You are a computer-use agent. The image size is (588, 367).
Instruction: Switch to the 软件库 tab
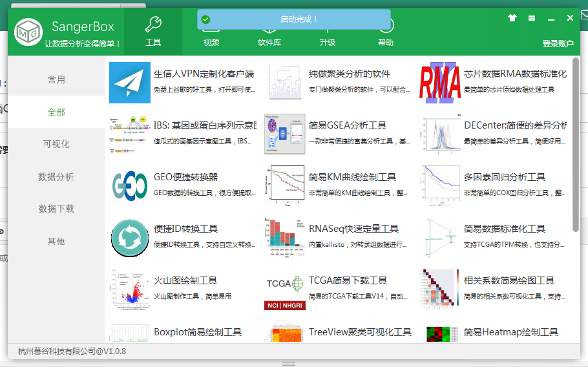click(x=269, y=43)
